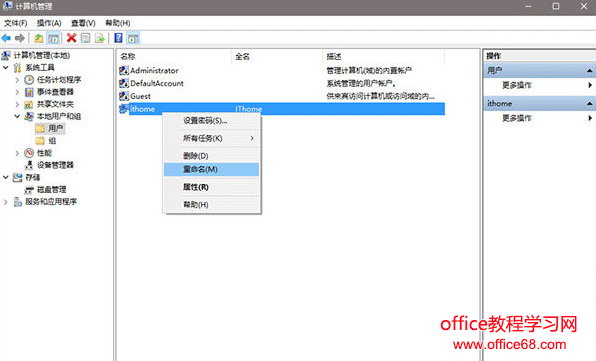Click the 事件查看器 icon in tree
The height and width of the screenshot is (361, 596).
29,92
